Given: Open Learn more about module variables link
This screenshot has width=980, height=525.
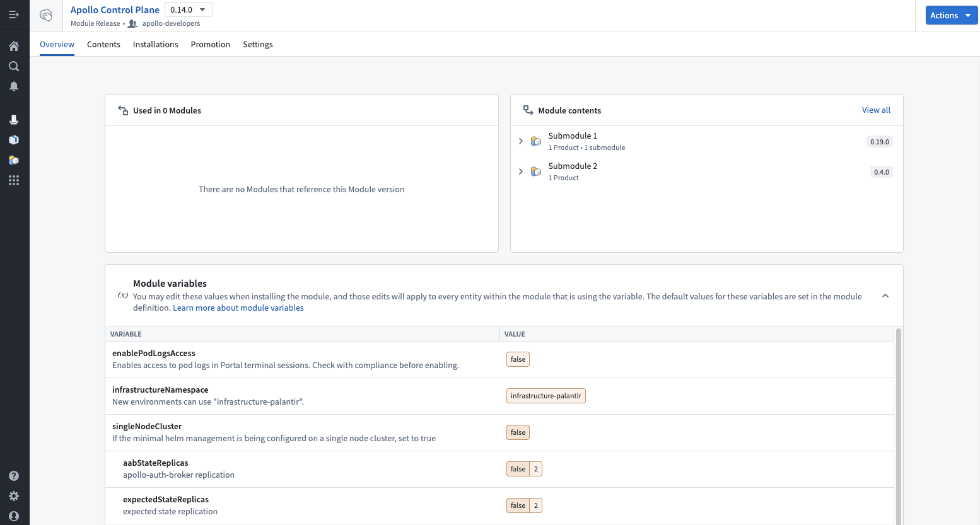Looking at the screenshot, I should coord(238,308).
